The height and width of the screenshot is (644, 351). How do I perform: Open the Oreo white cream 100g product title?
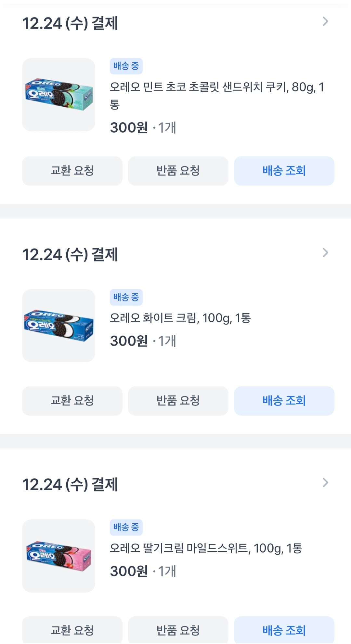point(180,318)
